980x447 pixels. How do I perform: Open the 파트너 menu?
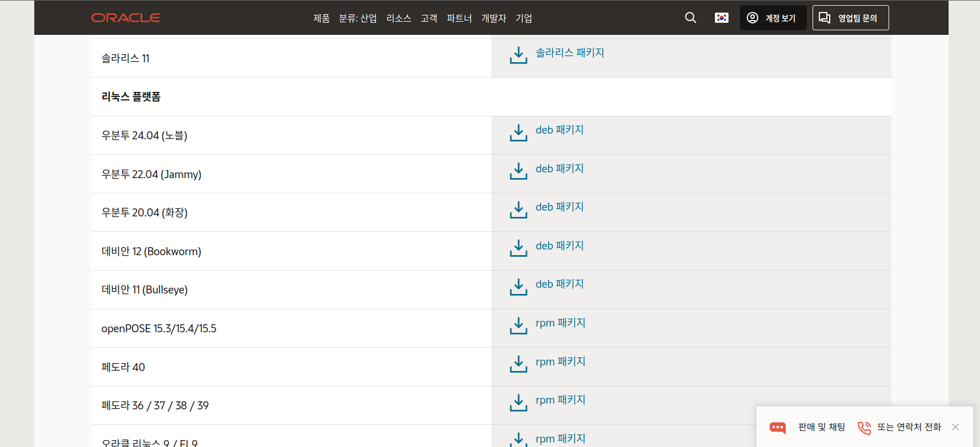[x=459, y=18]
